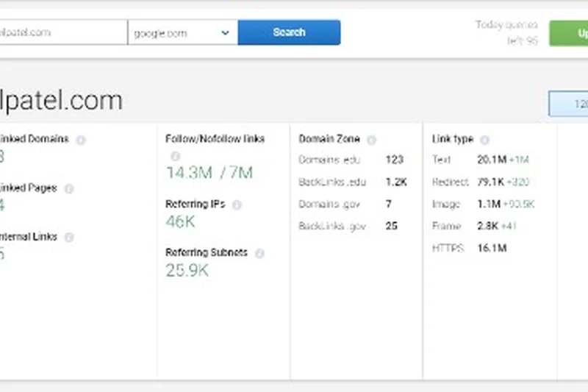Click the Text link type 20.1M value
Viewport: 588px width, 392px height.
pyautogui.click(x=490, y=160)
